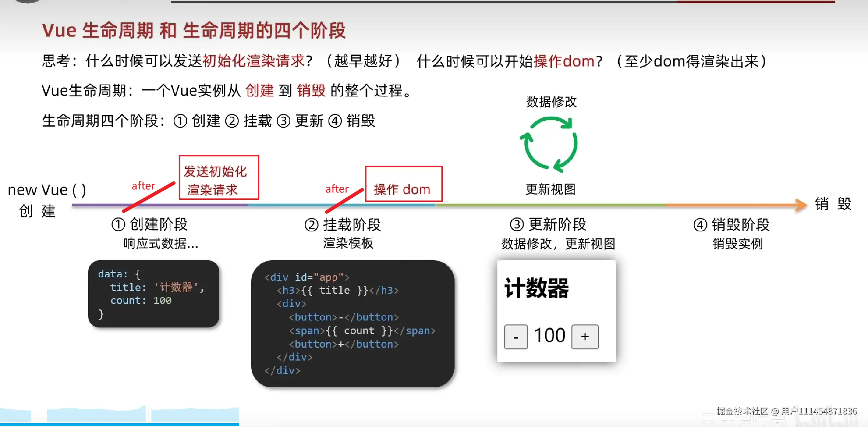The height and width of the screenshot is (427, 868).
Task: Click the '操作 dom' red outlined box
Action: (x=403, y=184)
